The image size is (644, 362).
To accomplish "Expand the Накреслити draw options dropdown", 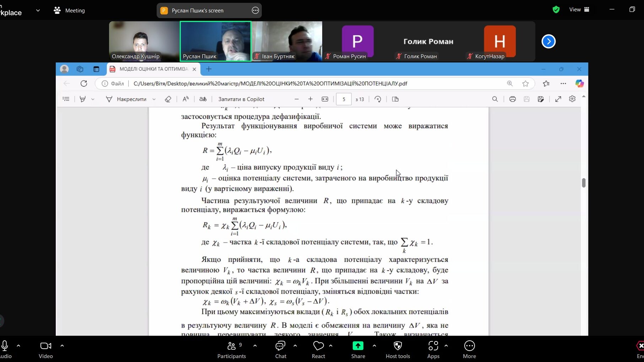I will tap(154, 99).
